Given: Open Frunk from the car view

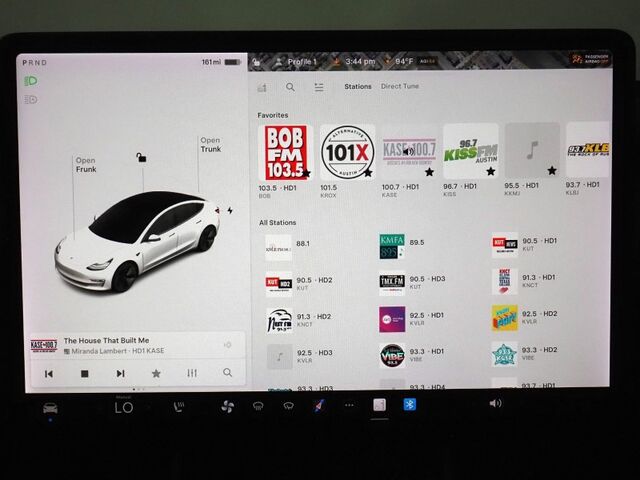Looking at the screenshot, I should point(85,165).
